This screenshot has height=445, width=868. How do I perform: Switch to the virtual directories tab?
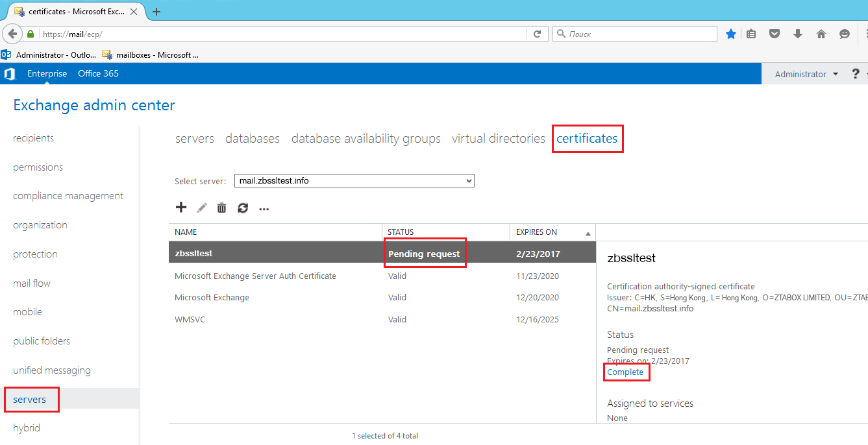click(497, 138)
